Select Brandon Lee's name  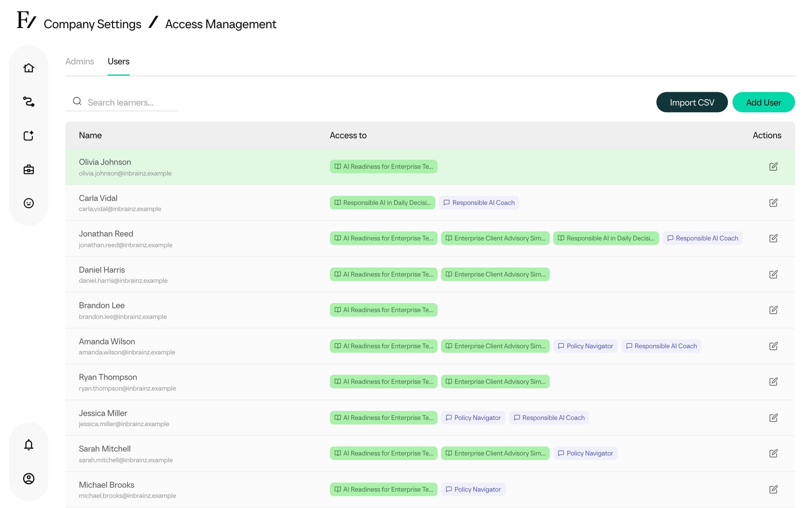coord(102,305)
